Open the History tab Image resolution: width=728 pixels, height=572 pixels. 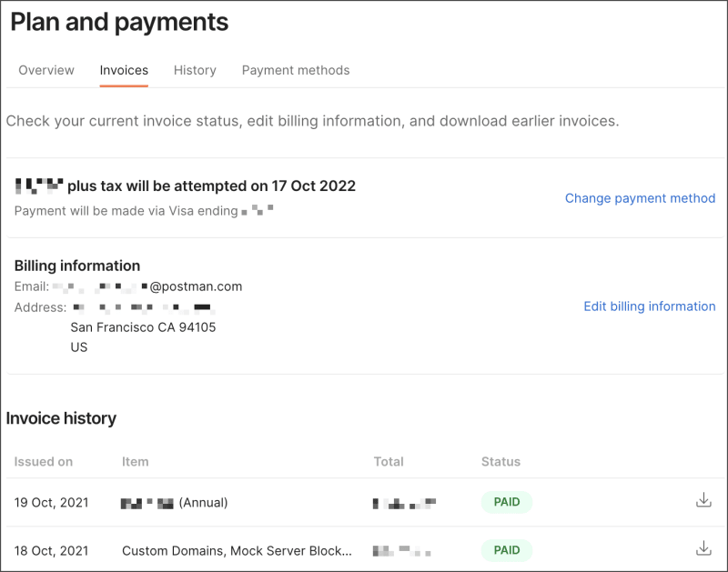[195, 70]
